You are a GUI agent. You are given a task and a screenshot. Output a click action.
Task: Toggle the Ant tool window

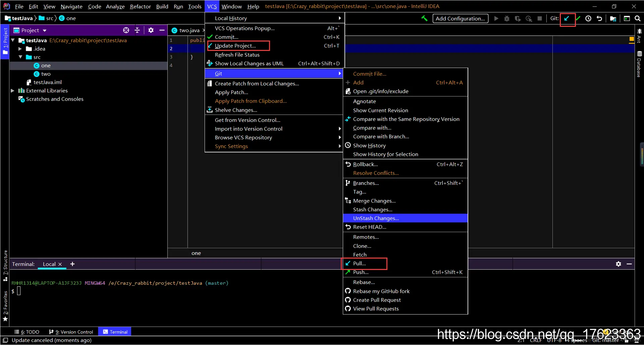(x=639, y=36)
